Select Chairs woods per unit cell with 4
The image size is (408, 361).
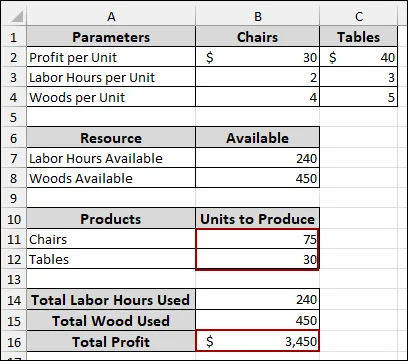coord(257,97)
